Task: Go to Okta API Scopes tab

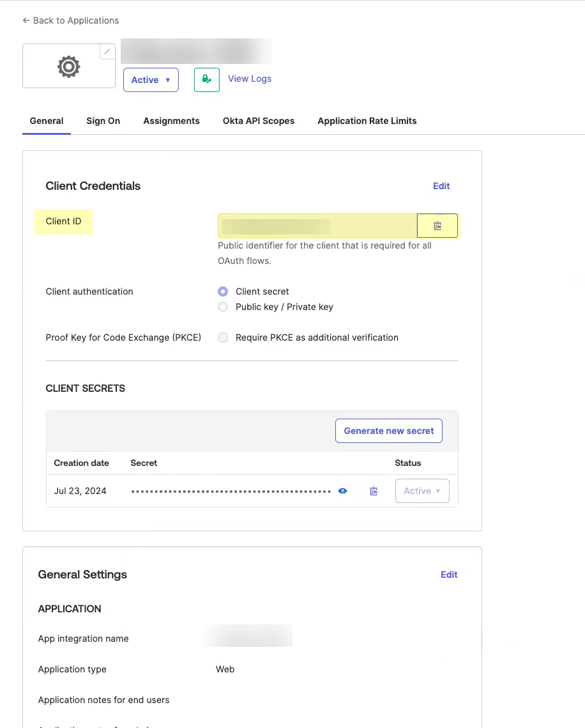Action: (x=259, y=121)
